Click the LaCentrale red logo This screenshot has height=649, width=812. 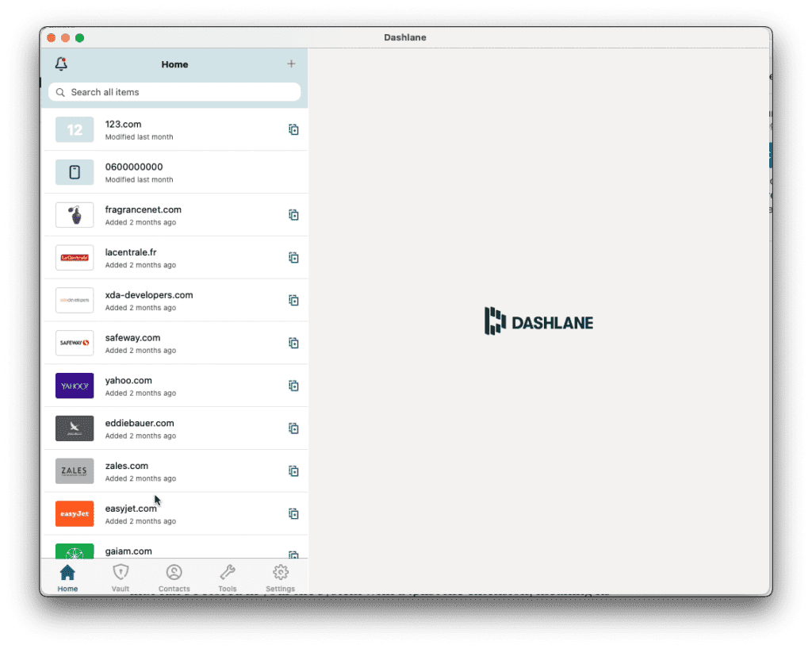(75, 257)
